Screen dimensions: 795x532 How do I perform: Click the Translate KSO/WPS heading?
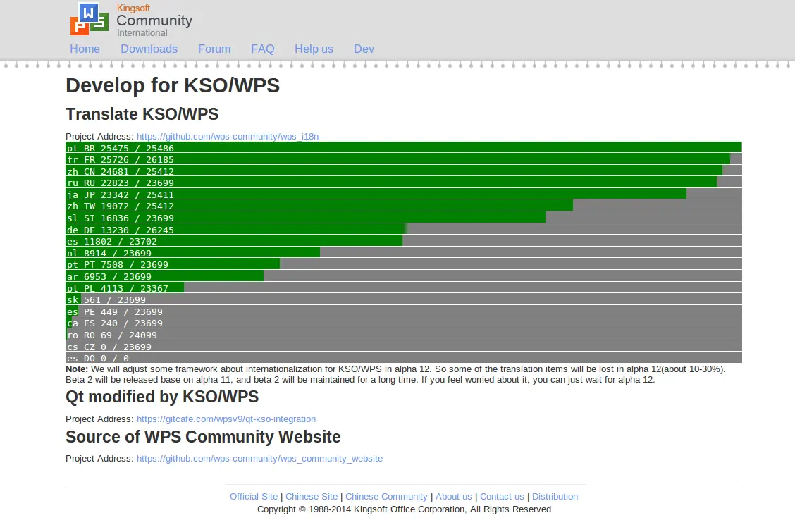(142, 114)
